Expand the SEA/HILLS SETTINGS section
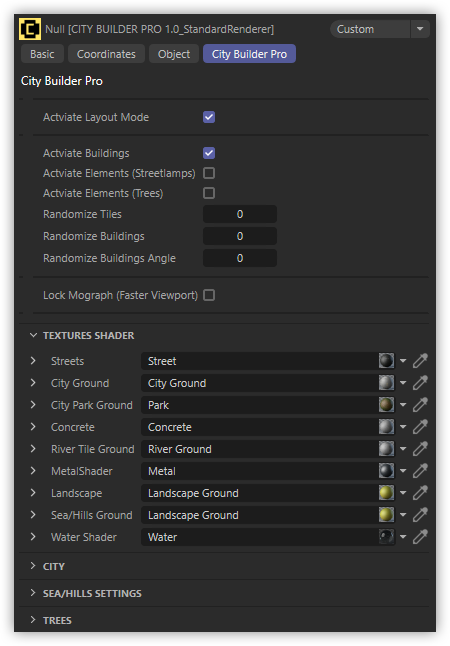The image size is (450, 646). [x=33, y=593]
